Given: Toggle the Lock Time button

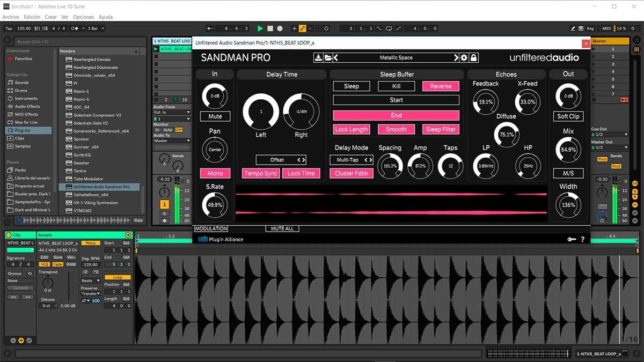Looking at the screenshot, I should (x=301, y=173).
